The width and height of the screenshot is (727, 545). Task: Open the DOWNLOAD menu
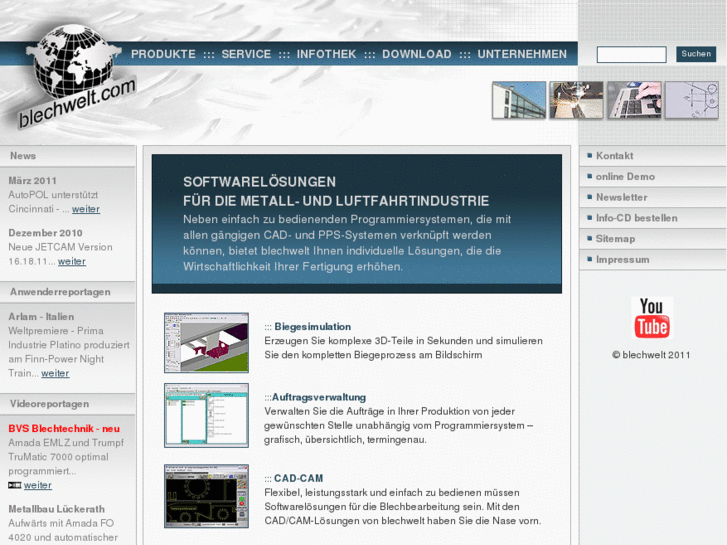(417, 54)
